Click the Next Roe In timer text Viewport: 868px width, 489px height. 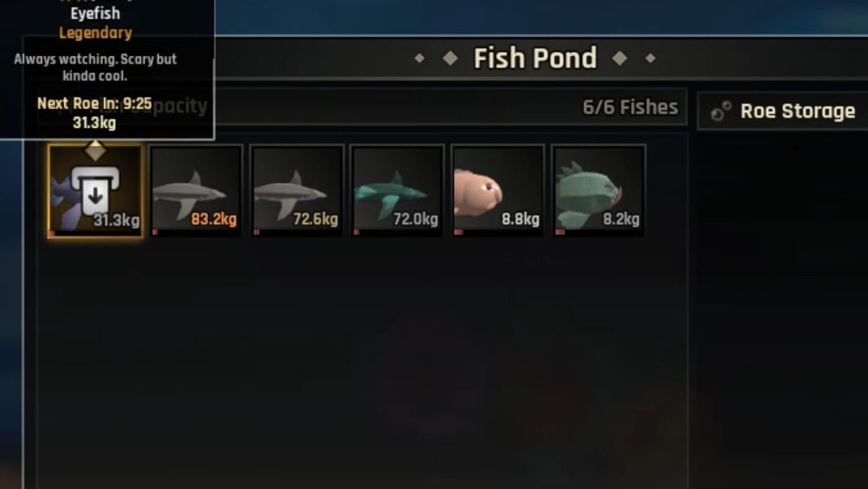coord(94,104)
